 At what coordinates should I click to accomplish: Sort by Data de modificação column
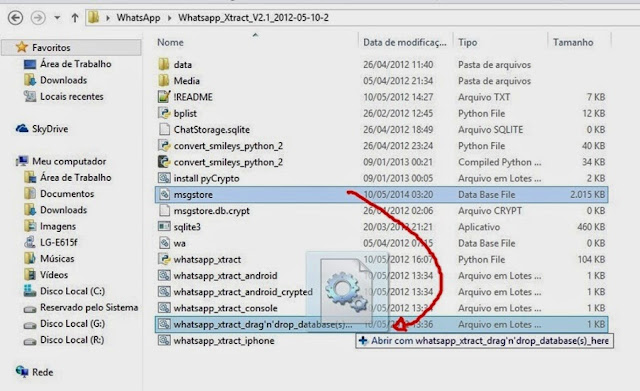tap(405, 42)
